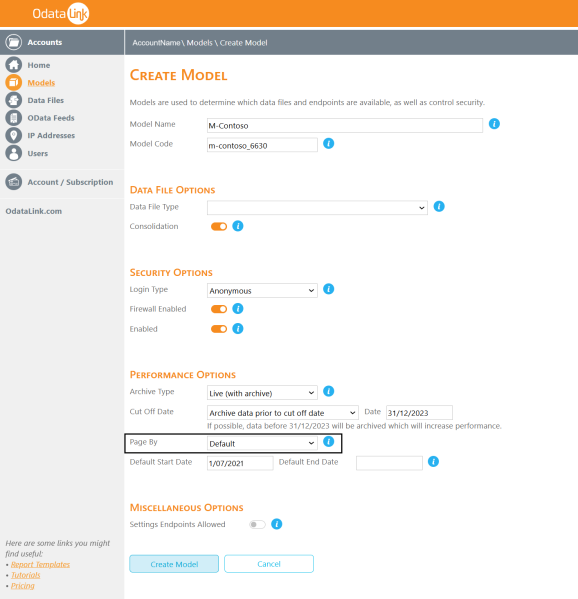
Task: Click the IP Addresses pin icon
Action: tap(13, 135)
